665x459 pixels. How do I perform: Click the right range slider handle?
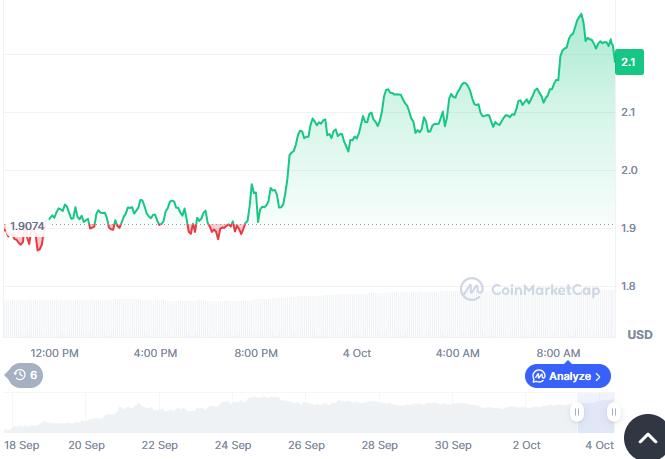(x=613, y=412)
